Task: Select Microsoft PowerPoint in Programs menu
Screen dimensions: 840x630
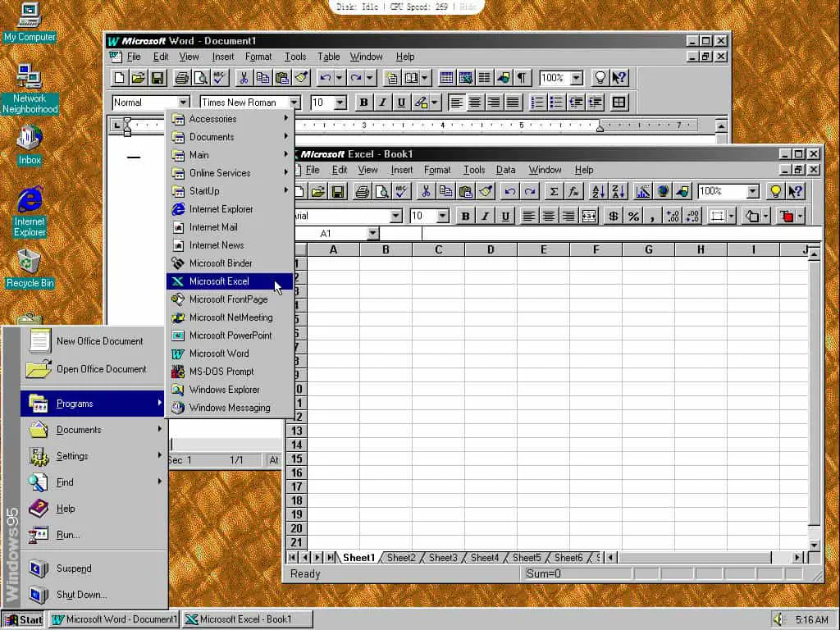Action: click(x=230, y=336)
